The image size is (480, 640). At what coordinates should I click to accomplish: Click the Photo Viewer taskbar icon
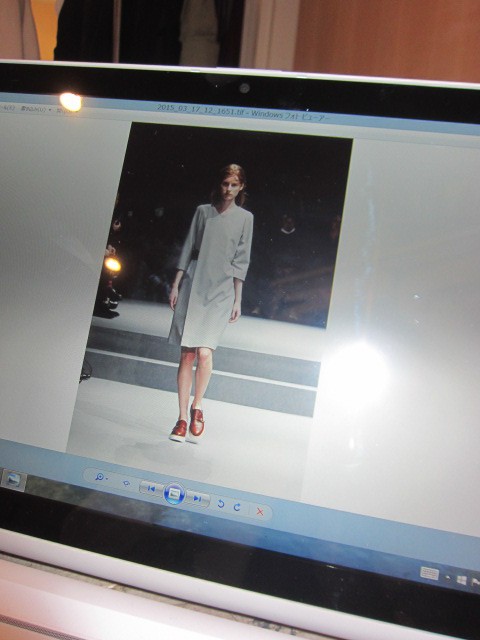(x=13, y=480)
